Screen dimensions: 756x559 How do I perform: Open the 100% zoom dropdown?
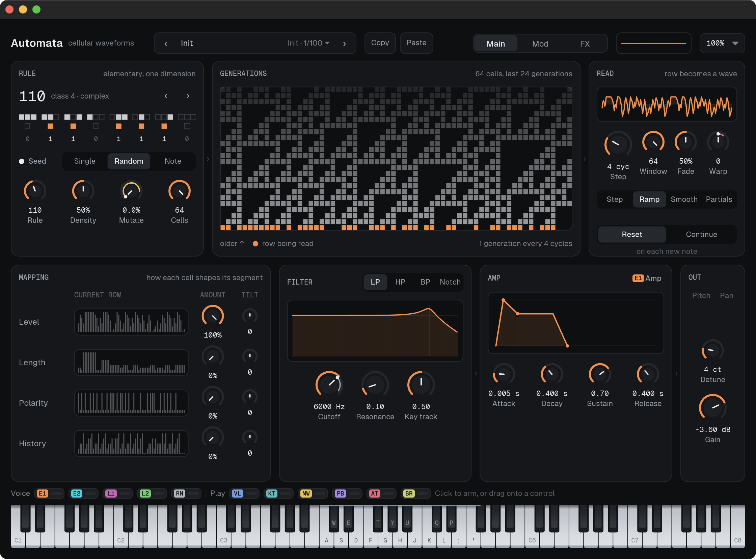[x=722, y=43]
